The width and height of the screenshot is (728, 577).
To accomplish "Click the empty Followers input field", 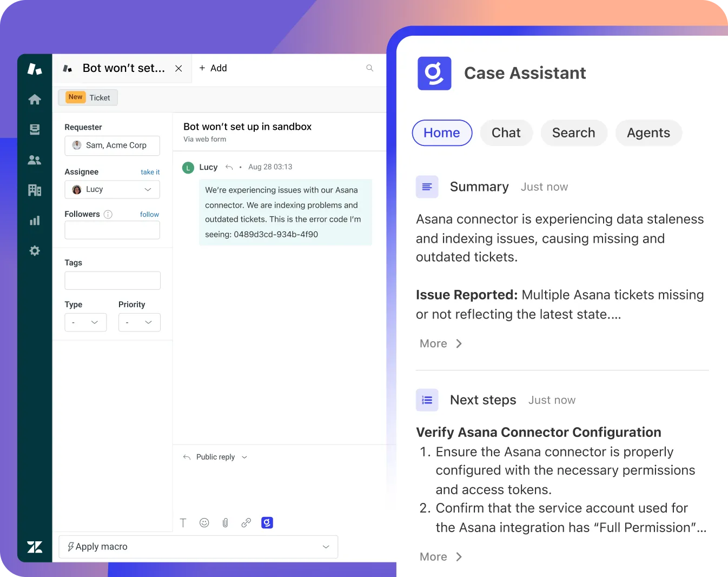I will (x=112, y=230).
